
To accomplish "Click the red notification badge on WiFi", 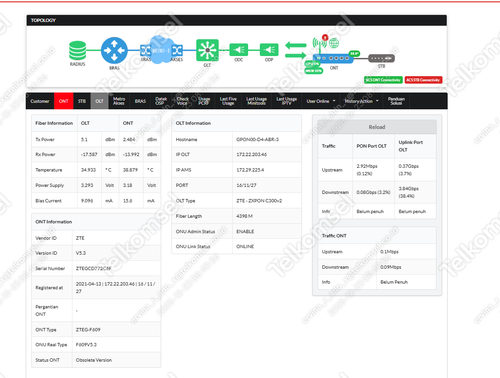I will point(325,37).
